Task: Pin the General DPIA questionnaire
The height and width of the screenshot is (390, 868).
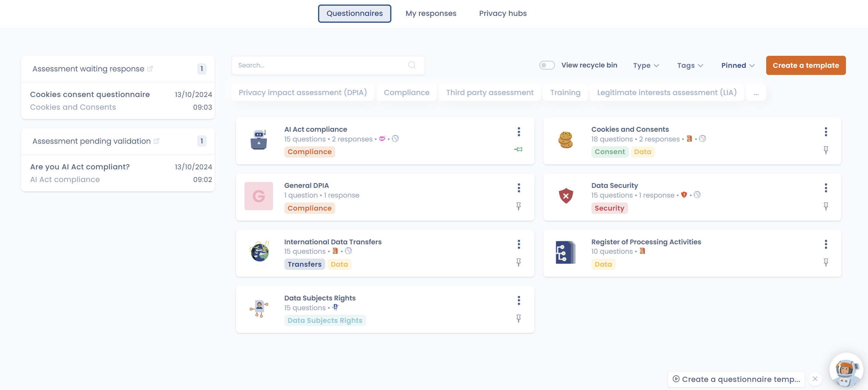Action: (x=518, y=206)
